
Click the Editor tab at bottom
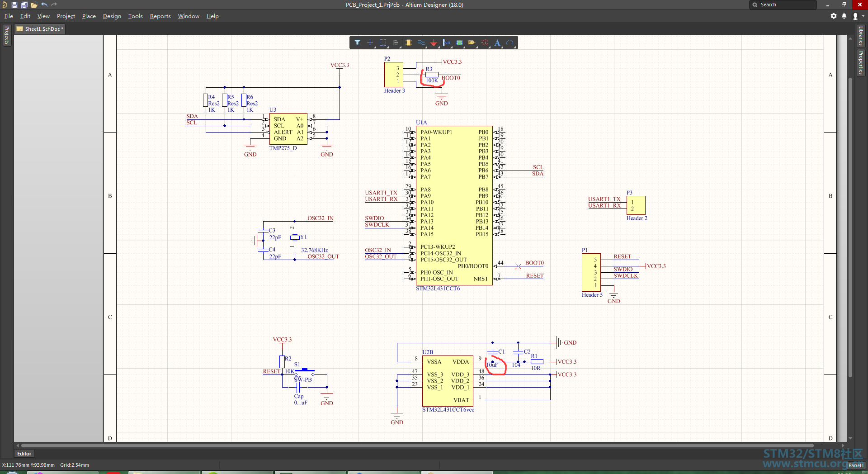click(x=24, y=454)
